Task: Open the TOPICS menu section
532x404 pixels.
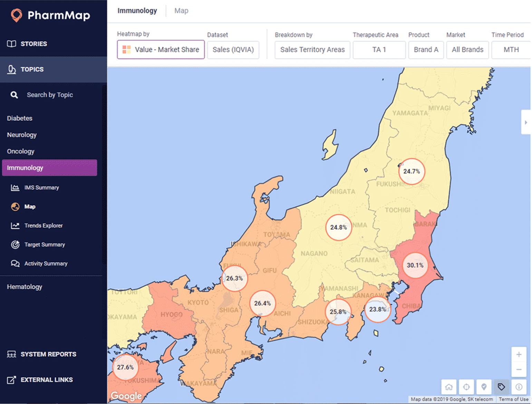Action: (x=54, y=69)
